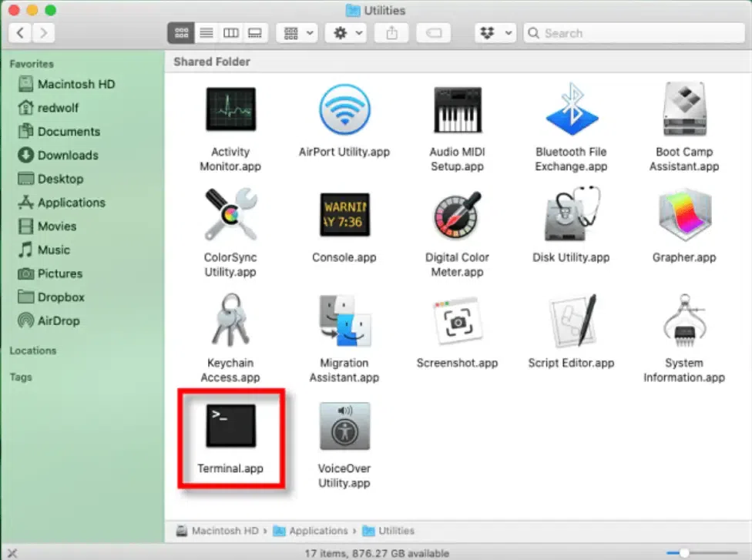Open the Terminal.app icon
Screen dimensions: 752x560
[230, 426]
